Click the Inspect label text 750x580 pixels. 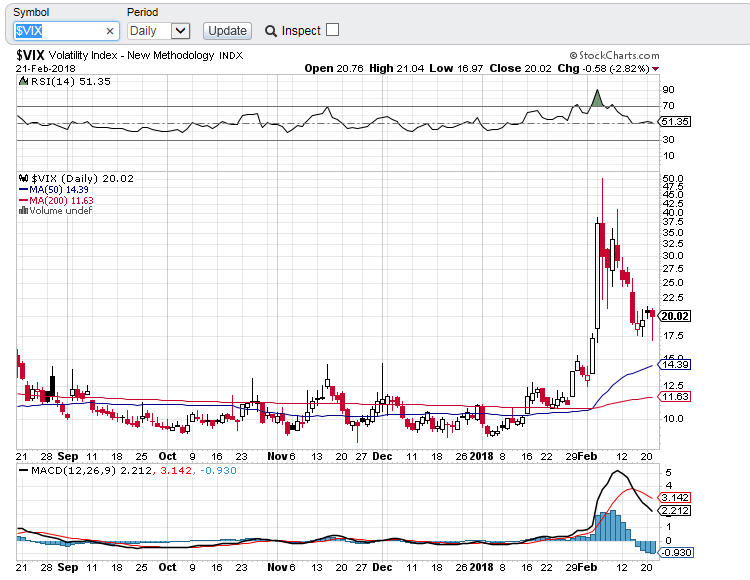coord(301,31)
